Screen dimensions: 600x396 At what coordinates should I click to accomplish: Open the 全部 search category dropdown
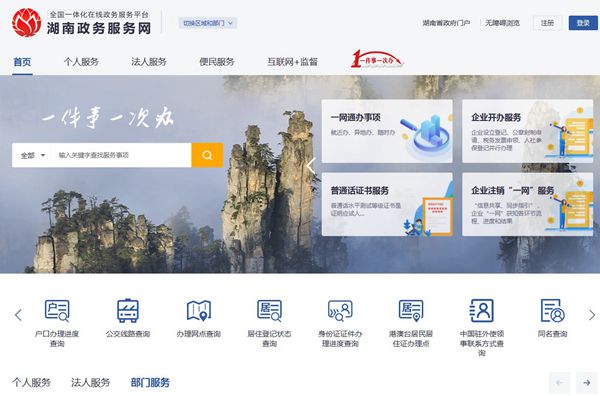point(33,155)
